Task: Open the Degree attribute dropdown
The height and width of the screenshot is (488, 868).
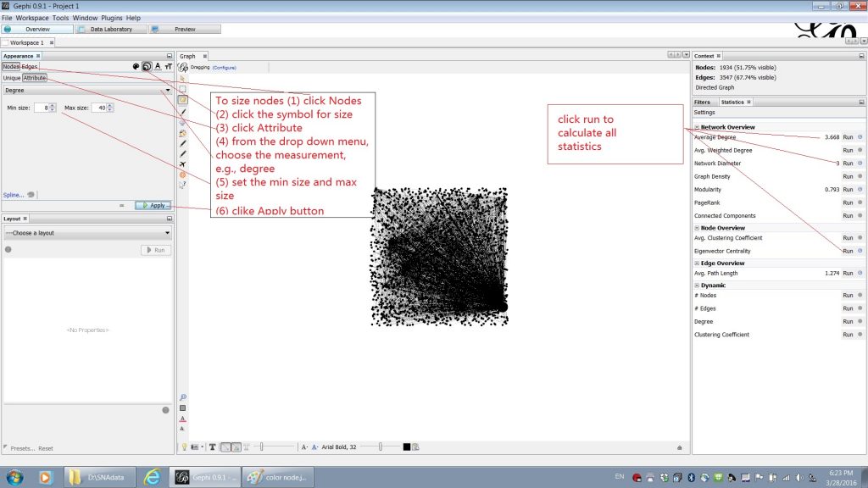Action: coord(87,90)
